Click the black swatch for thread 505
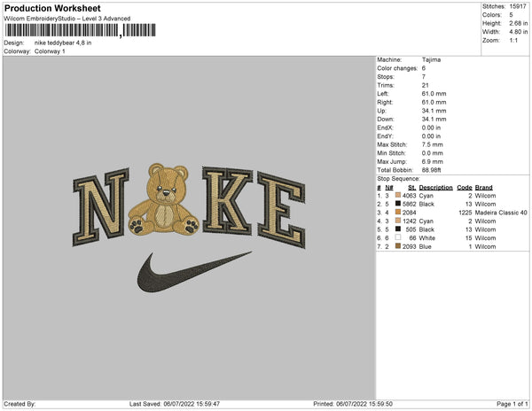 (x=398, y=229)
